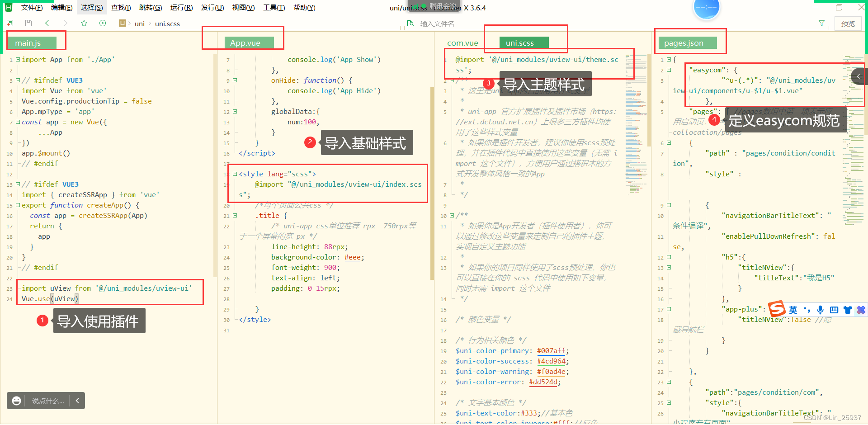Collapse .title fold at App.vue line 21

pyautogui.click(x=235, y=215)
